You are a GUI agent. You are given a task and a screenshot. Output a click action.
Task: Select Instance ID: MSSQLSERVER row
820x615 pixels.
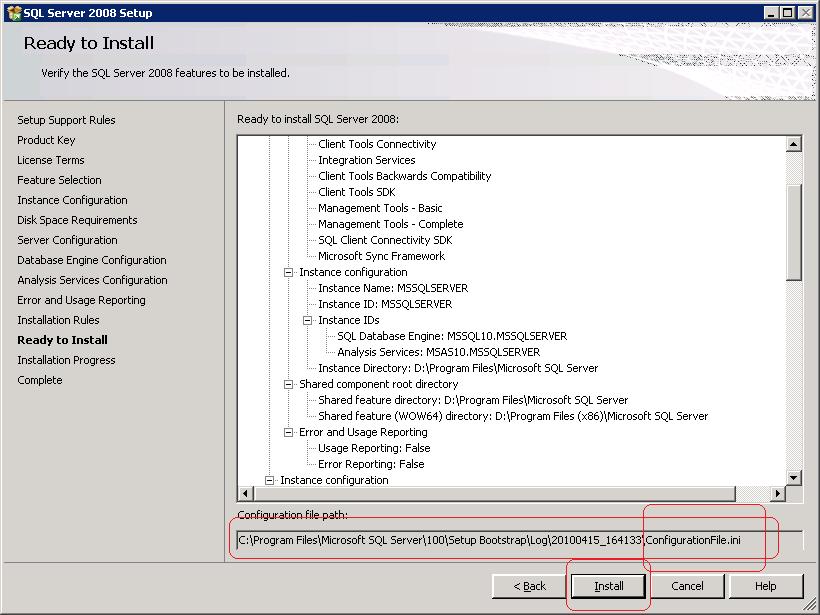(x=385, y=304)
